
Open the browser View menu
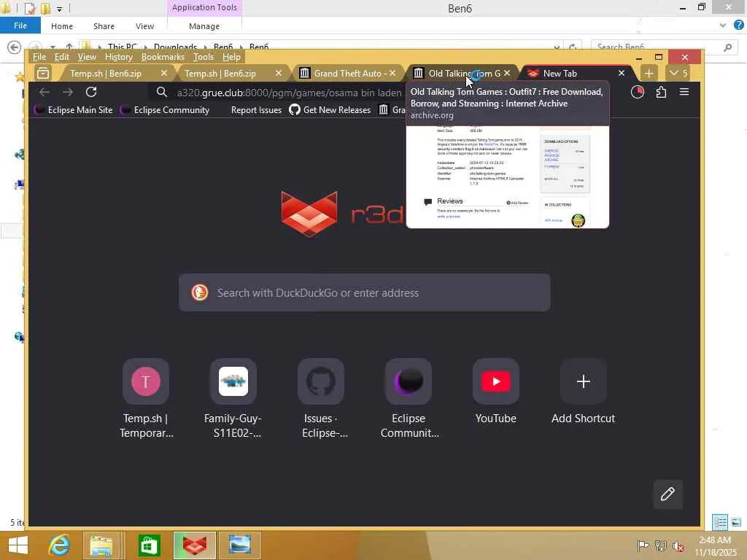coord(87,57)
